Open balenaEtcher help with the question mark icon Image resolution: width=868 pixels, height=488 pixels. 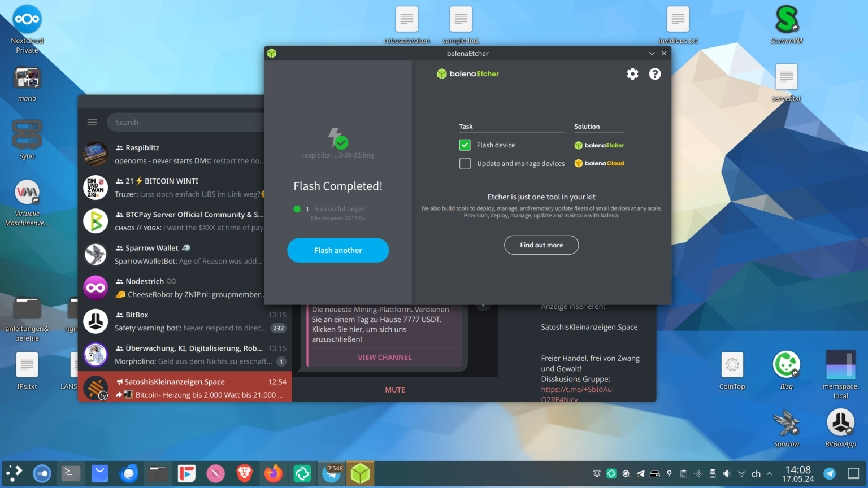[654, 73]
